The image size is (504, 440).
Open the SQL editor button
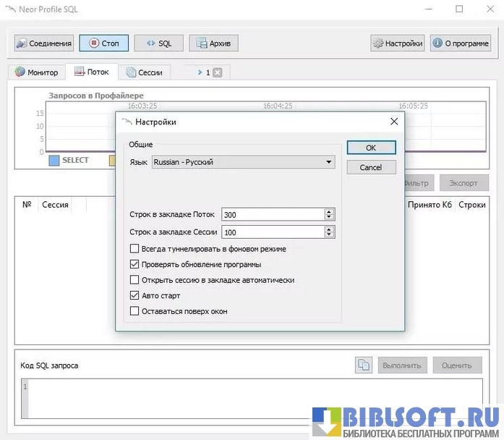(x=158, y=43)
